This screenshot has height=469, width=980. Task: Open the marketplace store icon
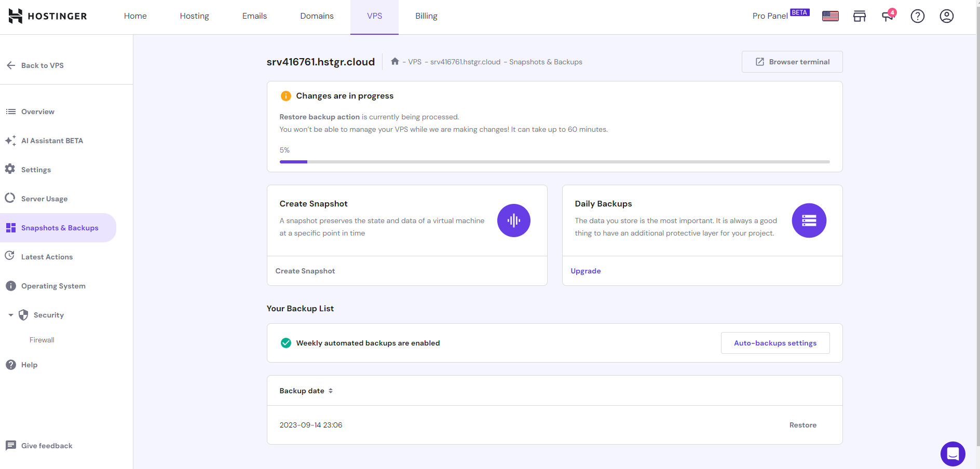(860, 16)
